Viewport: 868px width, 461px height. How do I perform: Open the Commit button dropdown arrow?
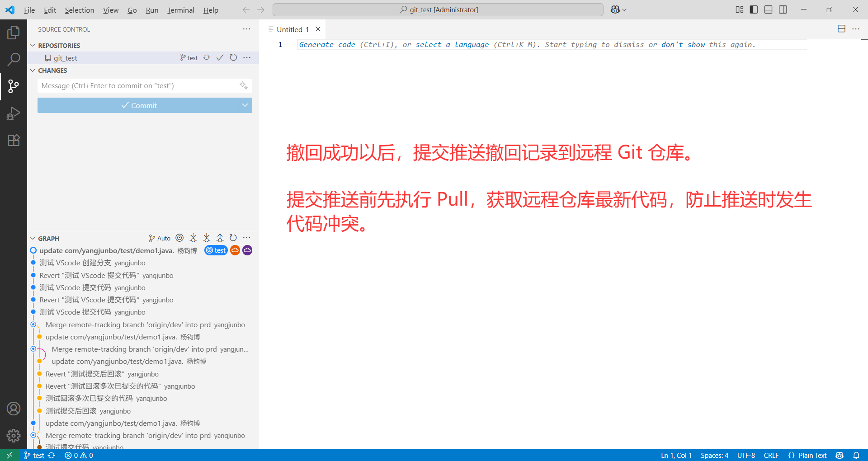[245, 105]
